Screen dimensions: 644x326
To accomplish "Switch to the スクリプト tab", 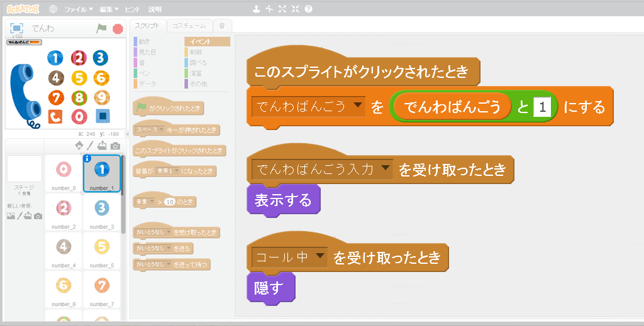I will tap(147, 26).
